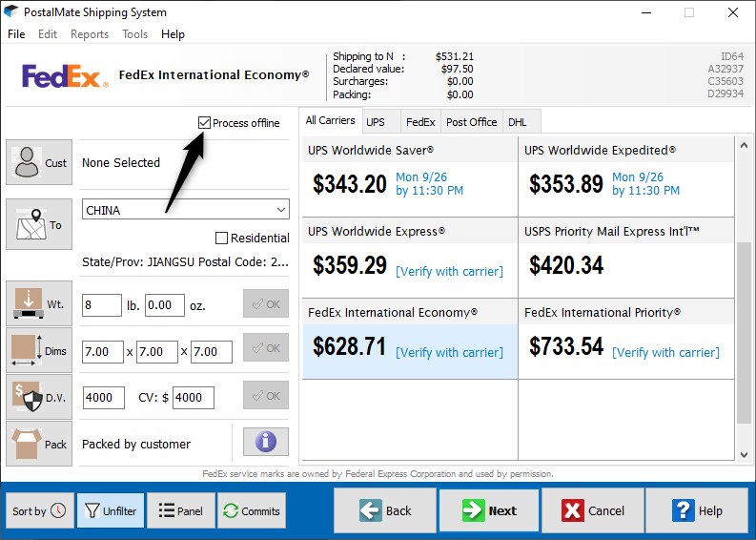Click the rates list scroll down arrow

(x=744, y=454)
